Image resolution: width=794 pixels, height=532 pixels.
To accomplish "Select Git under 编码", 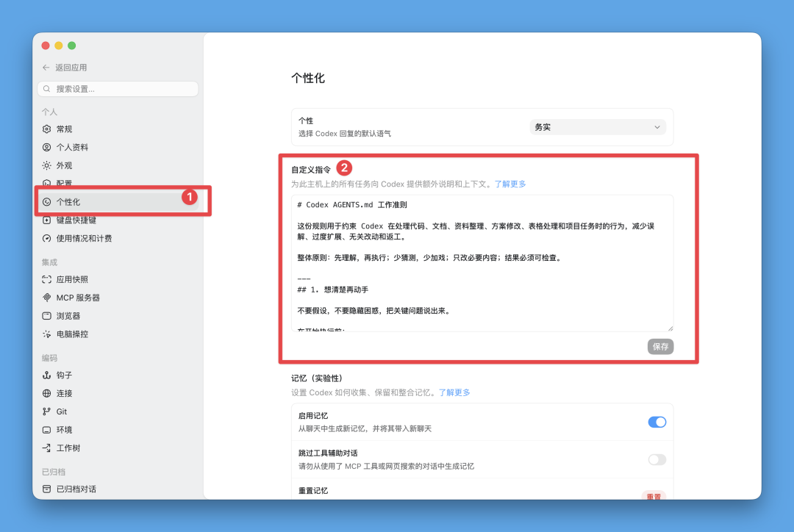I will [x=118, y=411].
